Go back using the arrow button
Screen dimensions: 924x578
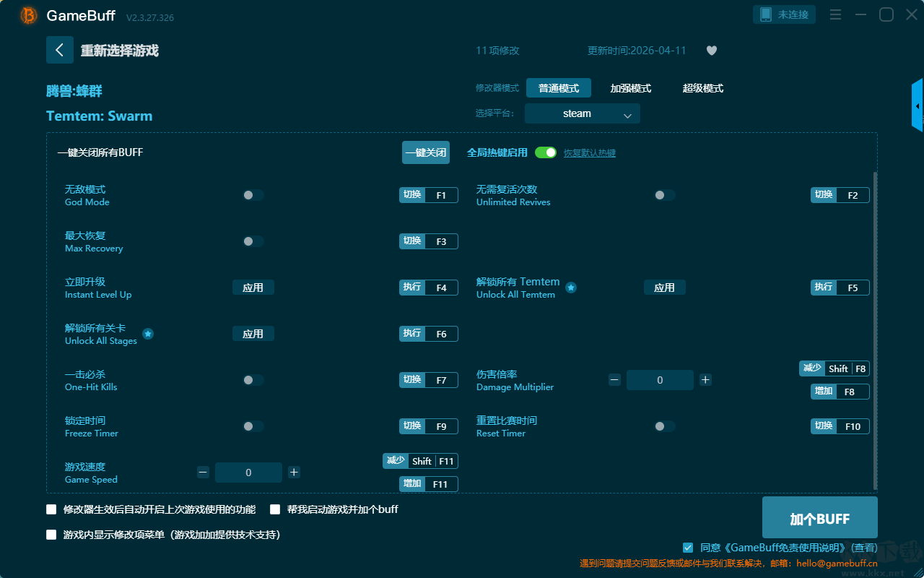tap(60, 50)
